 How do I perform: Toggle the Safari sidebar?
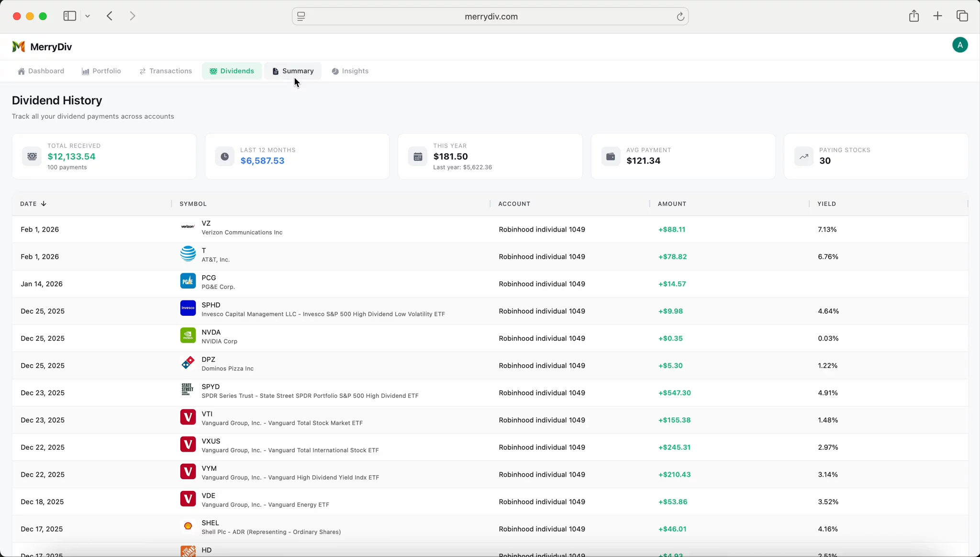point(70,16)
